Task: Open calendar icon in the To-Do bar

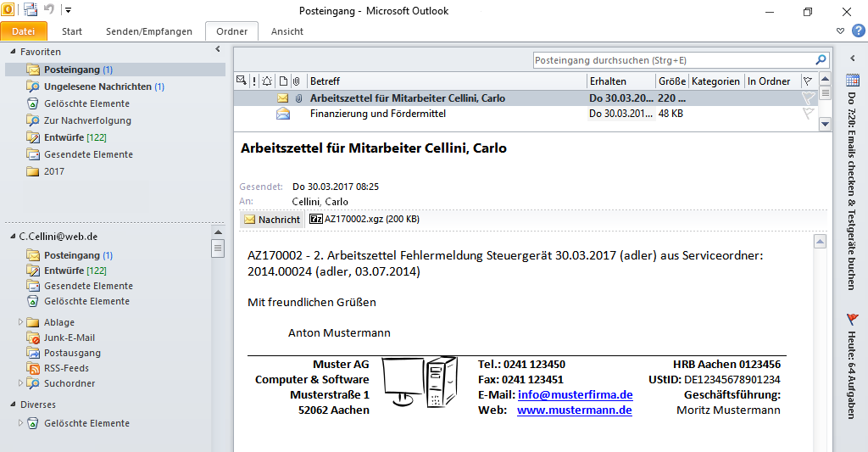Action: click(852, 81)
